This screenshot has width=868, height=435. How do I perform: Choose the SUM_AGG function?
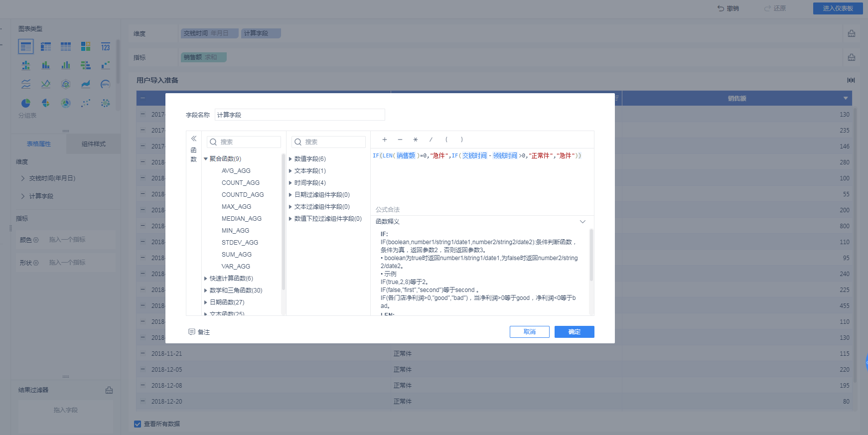point(237,255)
